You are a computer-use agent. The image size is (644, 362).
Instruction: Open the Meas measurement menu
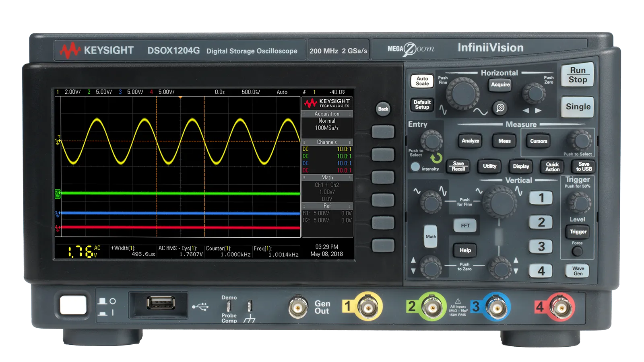point(504,141)
